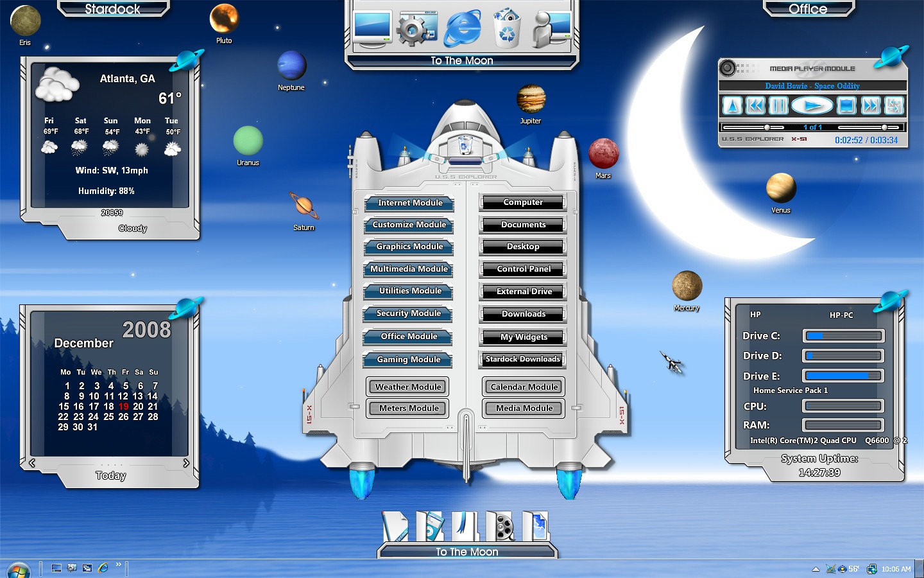Screen dimensions: 924x578
Task: Open the Internet Module menu
Action: pos(409,203)
